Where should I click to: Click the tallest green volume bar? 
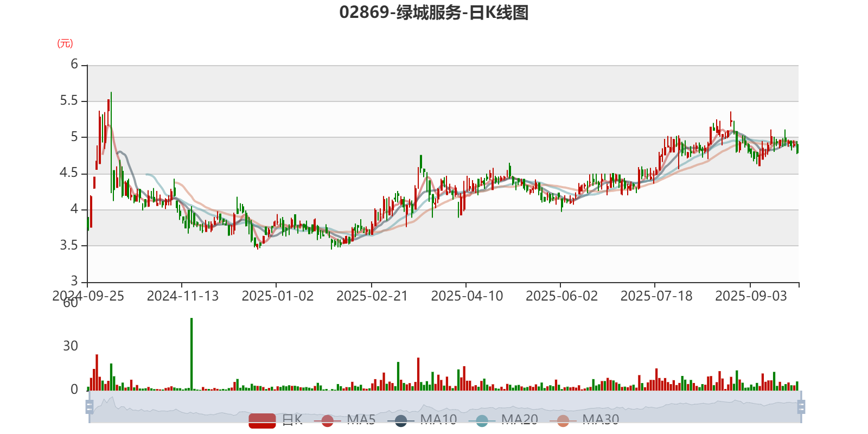click(192, 354)
